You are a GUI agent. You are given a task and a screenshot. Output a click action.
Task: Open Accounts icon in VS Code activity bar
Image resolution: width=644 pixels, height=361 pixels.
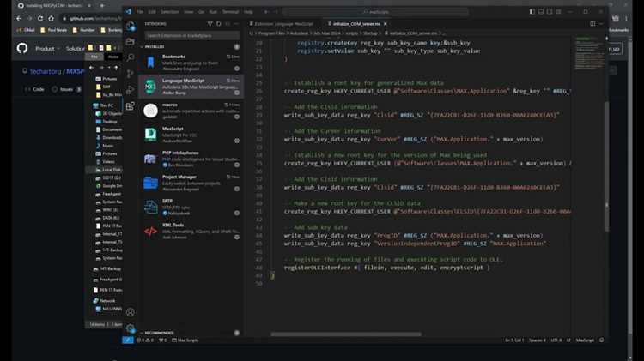131,312
